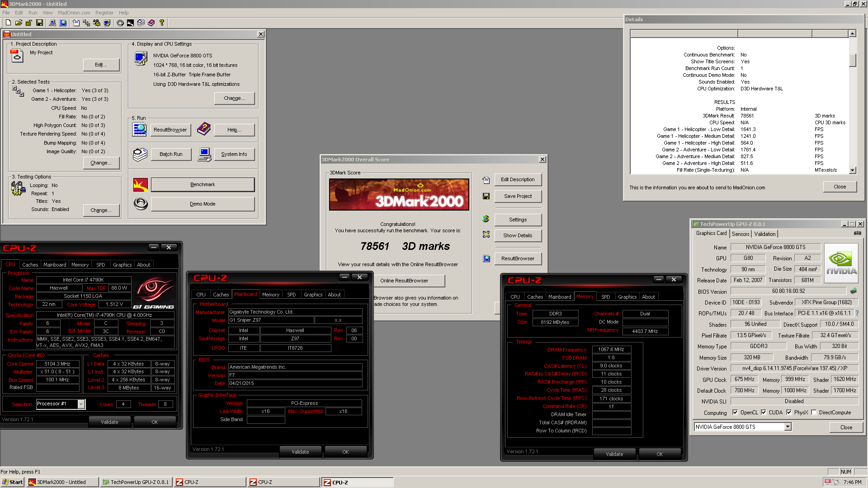The height and width of the screenshot is (488, 868).
Task: Click the 3DMark2000 score banner image
Action: 399,195
